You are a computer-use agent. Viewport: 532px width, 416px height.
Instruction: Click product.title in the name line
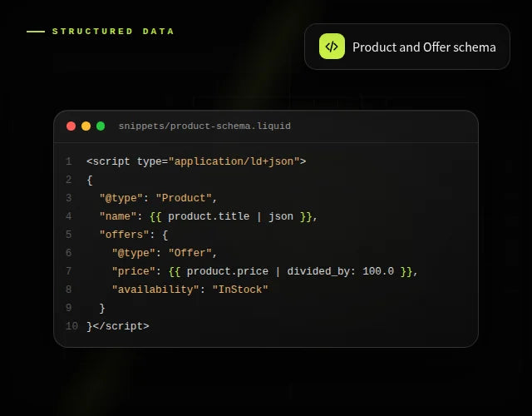[209, 216]
